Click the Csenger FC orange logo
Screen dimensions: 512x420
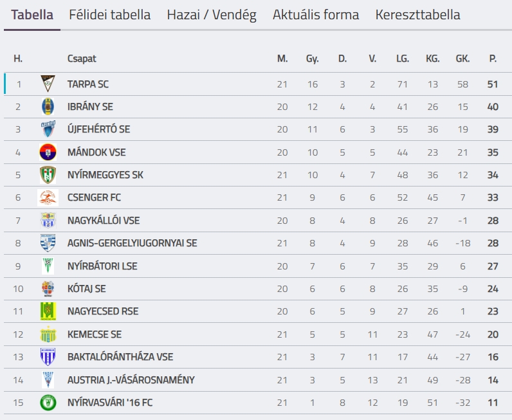pyautogui.click(x=48, y=197)
